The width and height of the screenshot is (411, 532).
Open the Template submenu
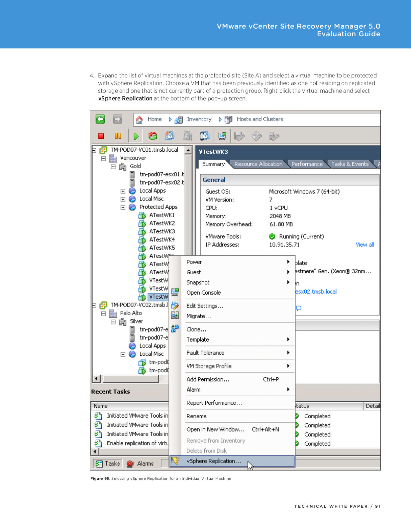pyautogui.click(x=232, y=340)
